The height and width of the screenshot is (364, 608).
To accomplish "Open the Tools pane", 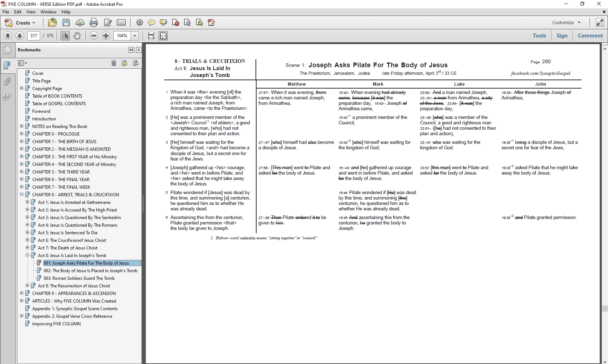I will pyautogui.click(x=539, y=35).
